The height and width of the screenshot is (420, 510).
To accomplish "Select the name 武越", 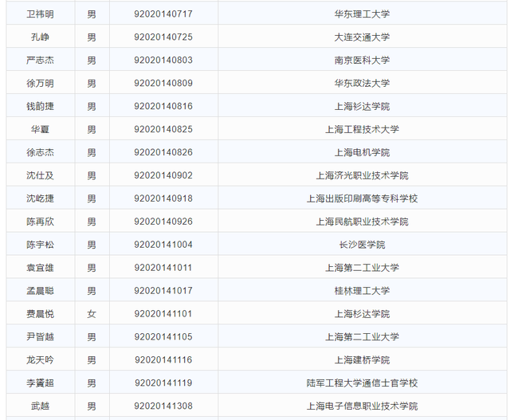I will pyautogui.click(x=40, y=406).
